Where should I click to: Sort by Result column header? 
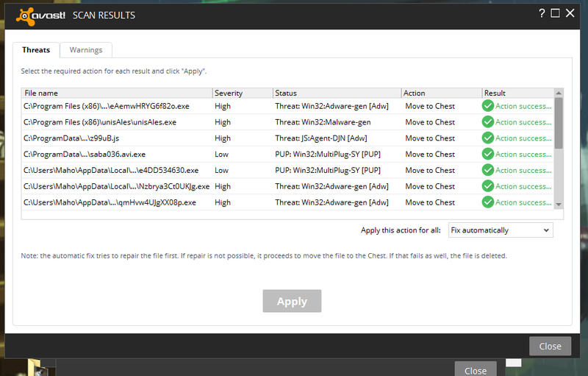[x=518, y=93]
